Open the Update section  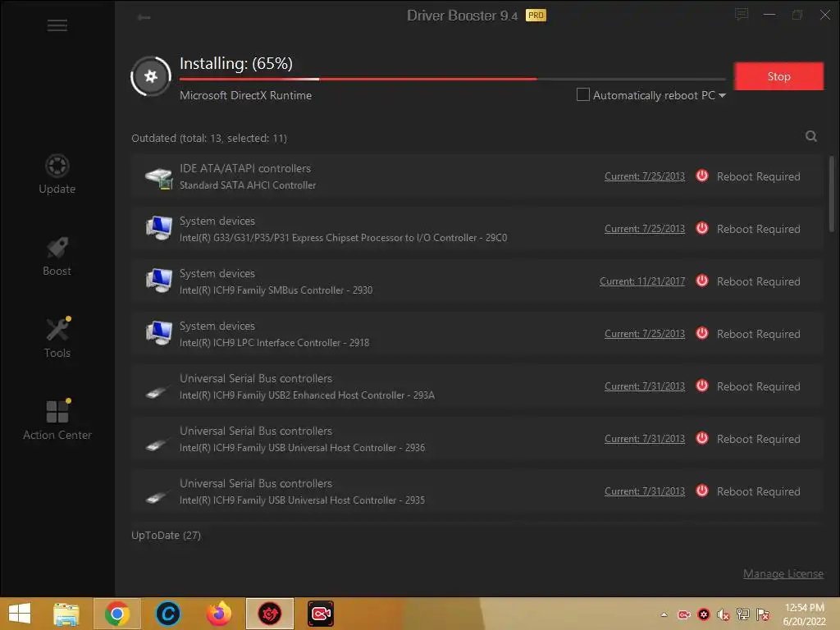(x=57, y=174)
